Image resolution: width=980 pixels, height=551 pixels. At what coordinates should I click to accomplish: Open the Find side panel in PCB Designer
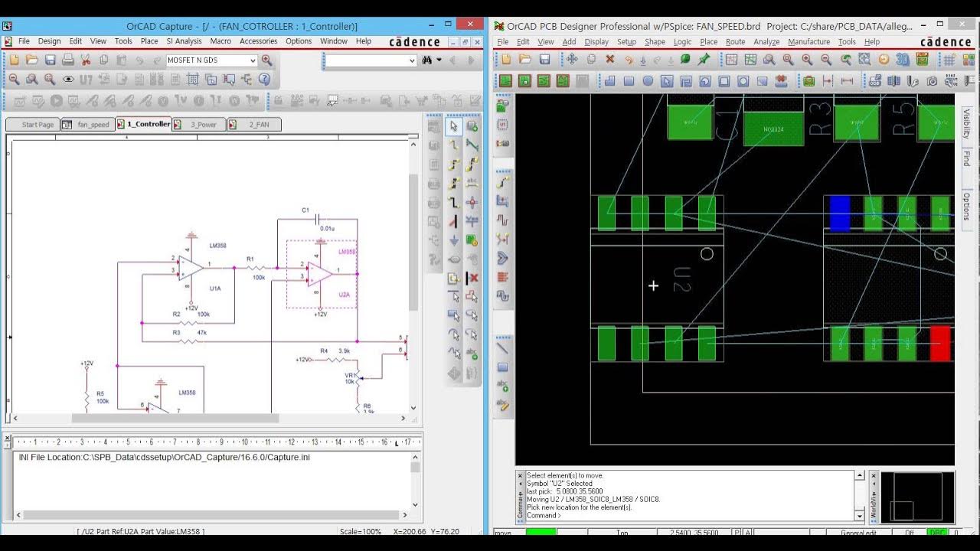[x=967, y=158]
